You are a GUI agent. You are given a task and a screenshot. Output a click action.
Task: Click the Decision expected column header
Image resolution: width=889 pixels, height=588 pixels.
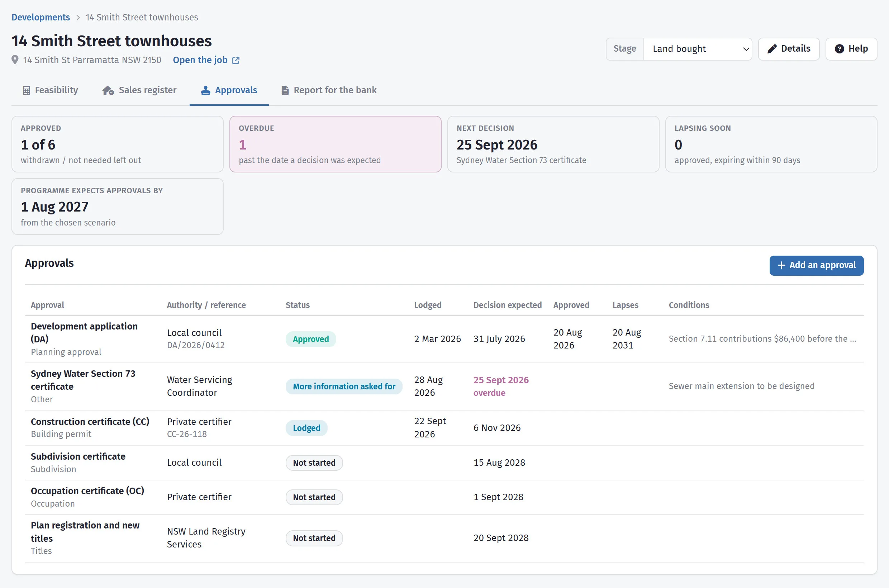507,305
